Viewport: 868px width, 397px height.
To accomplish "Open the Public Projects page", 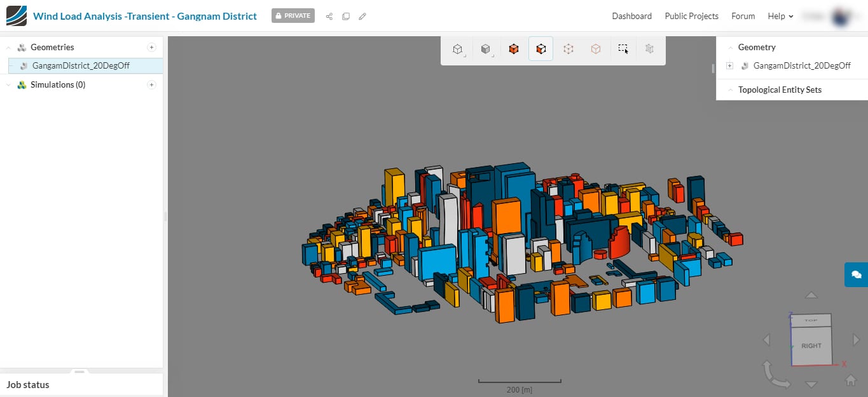I will click(691, 16).
